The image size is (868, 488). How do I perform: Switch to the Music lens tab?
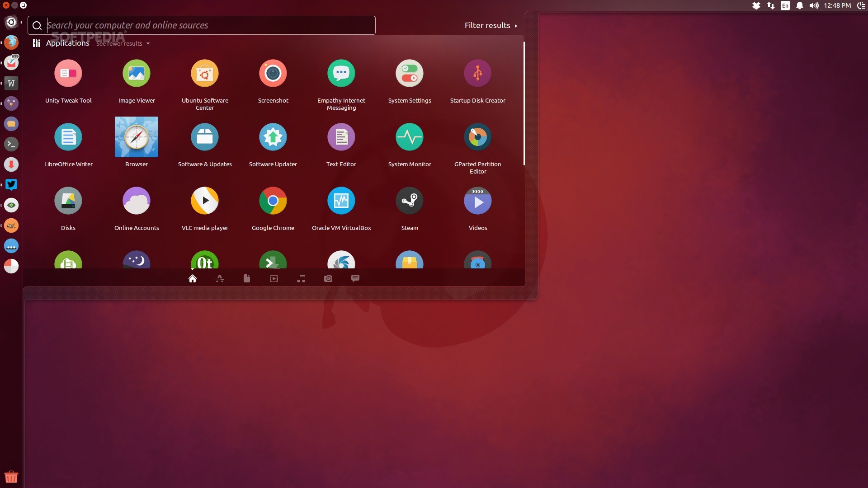point(301,279)
